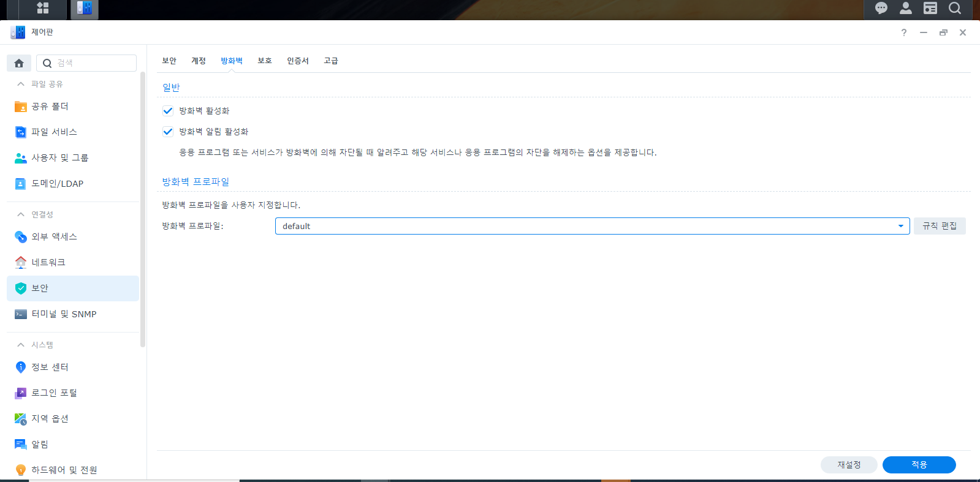This screenshot has height=482, width=980.
Task: Open the DSM main menu grid icon
Action: [x=42, y=9]
